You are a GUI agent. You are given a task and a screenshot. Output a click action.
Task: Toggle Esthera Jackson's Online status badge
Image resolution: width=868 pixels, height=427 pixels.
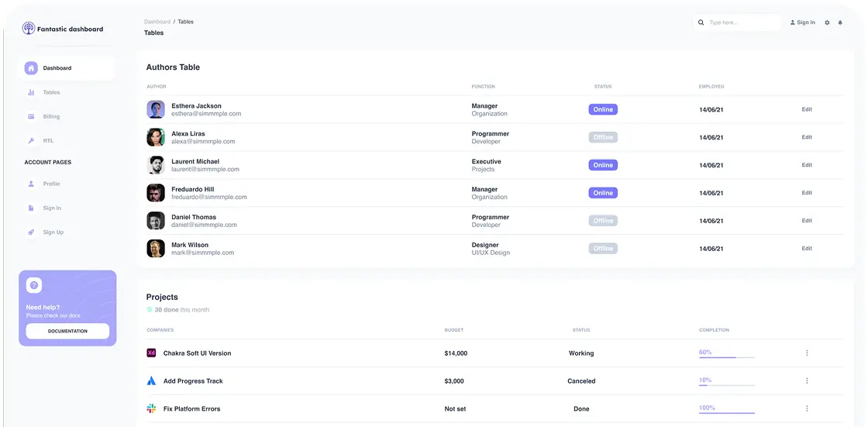pyautogui.click(x=603, y=110)
